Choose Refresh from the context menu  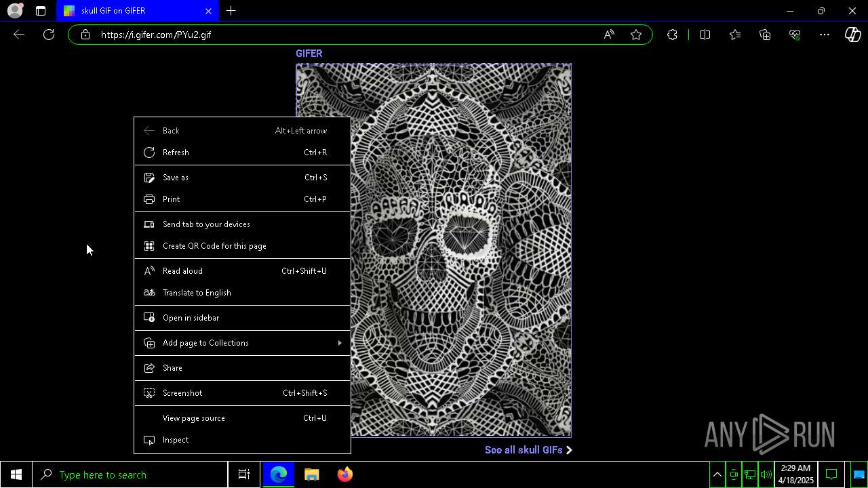click(242, 152)
